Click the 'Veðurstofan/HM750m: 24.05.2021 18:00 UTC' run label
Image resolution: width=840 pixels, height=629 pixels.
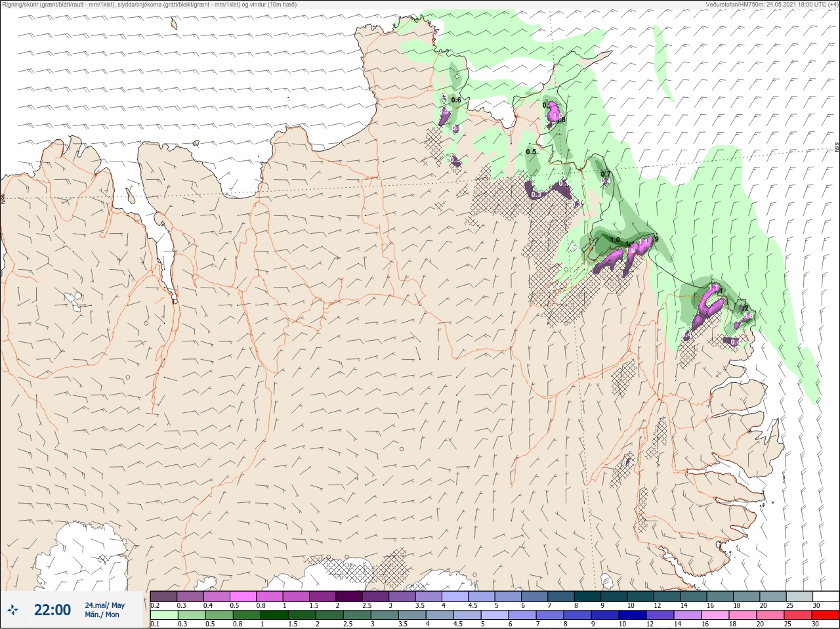(774, 4)
